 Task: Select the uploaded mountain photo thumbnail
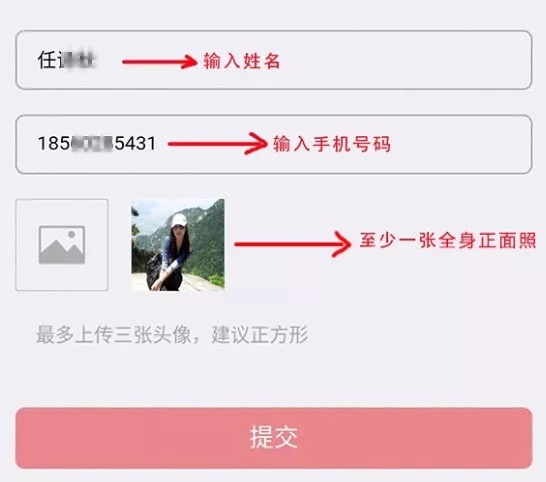pos(178,244)
